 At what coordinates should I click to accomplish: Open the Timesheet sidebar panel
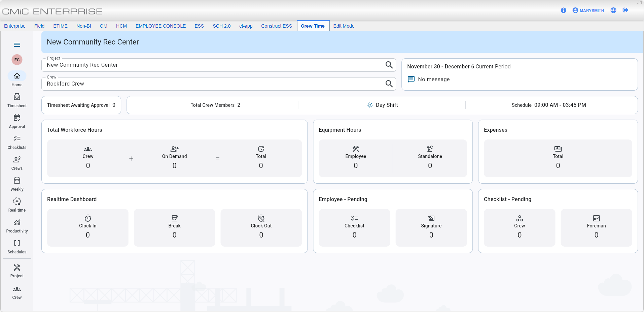[17, 100]
